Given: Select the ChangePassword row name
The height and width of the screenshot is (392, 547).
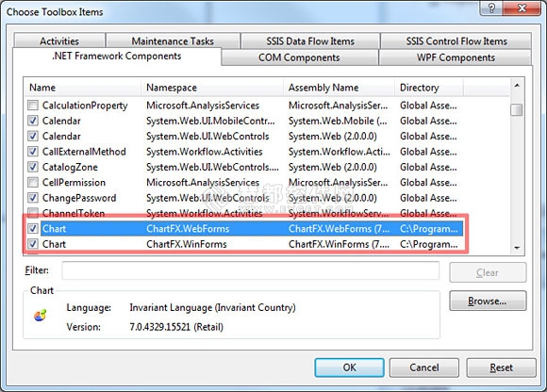Looking at the screenshot, I should pos(79,198).
